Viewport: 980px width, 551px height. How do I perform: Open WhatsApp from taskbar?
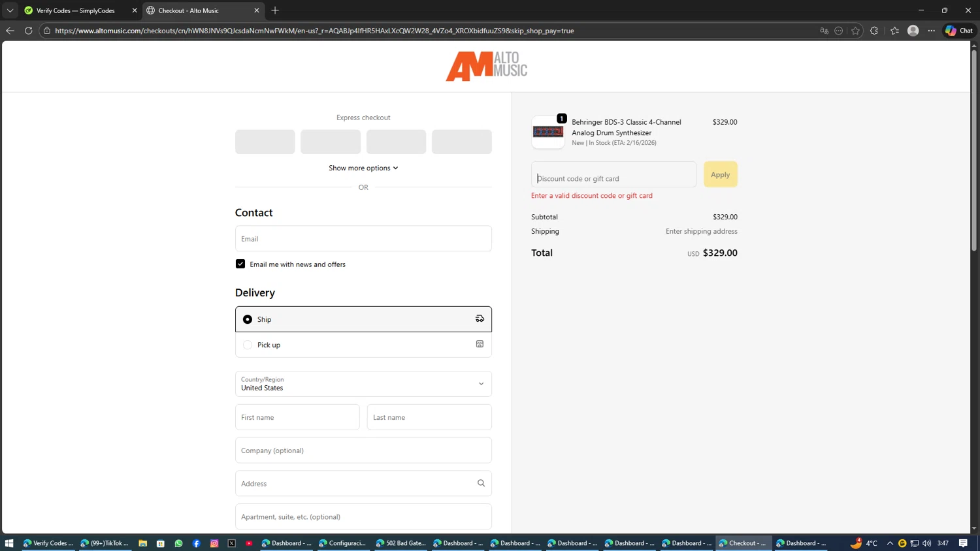coord(178,543)
